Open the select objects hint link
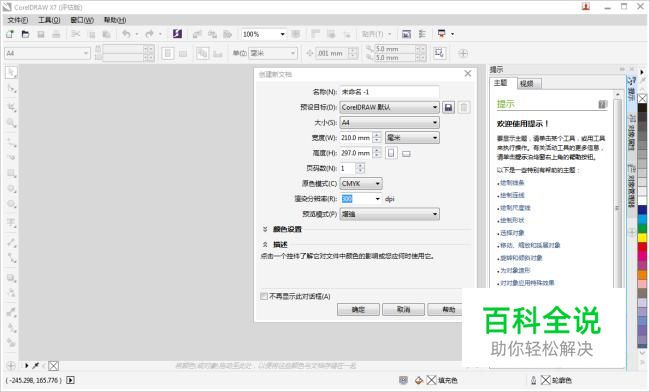 pyautogui.click(x=512, y=233)
